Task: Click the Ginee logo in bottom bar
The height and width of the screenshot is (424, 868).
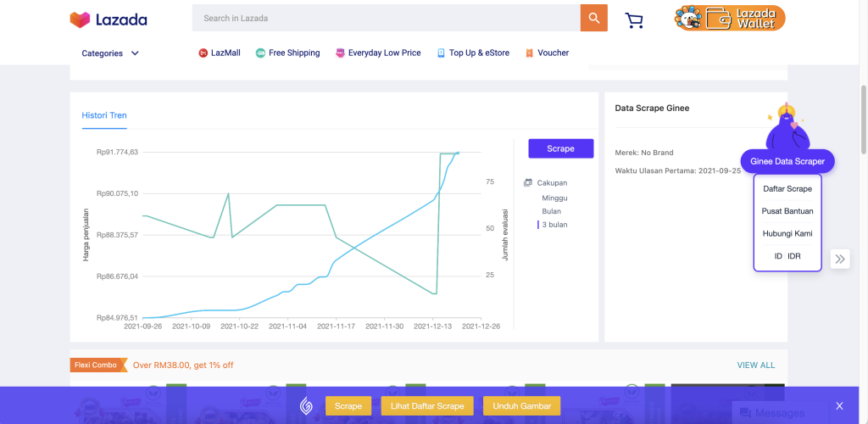Action: pos(306,405)
